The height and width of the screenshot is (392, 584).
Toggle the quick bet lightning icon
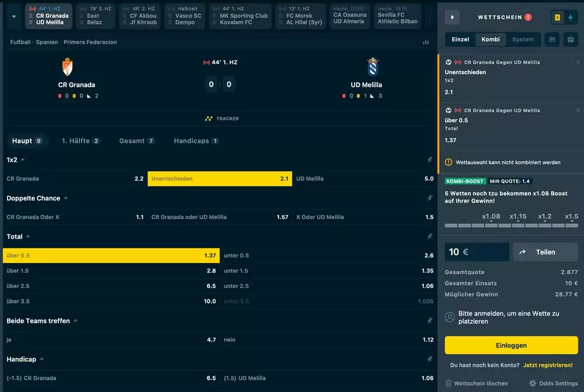point(571,17)
